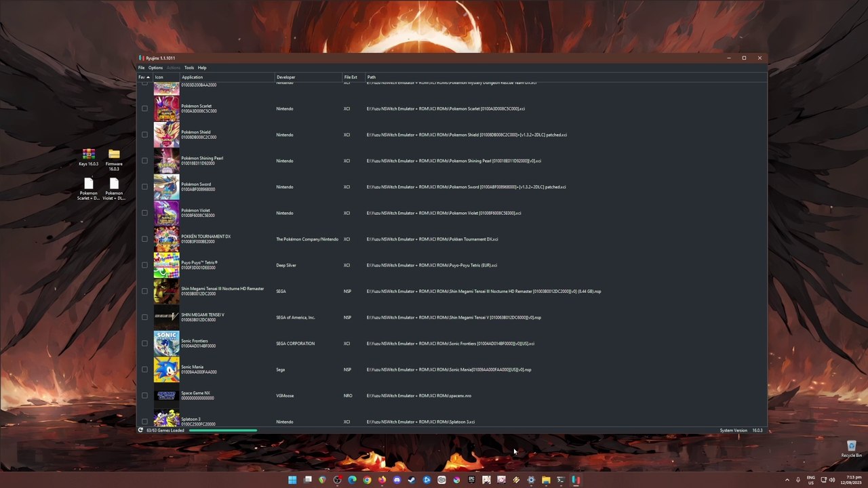Toggle favorite for Shin Megami Tensei III Nocturne
The width and height of the screenshot is (868, 488).
[x=144, y=291]
